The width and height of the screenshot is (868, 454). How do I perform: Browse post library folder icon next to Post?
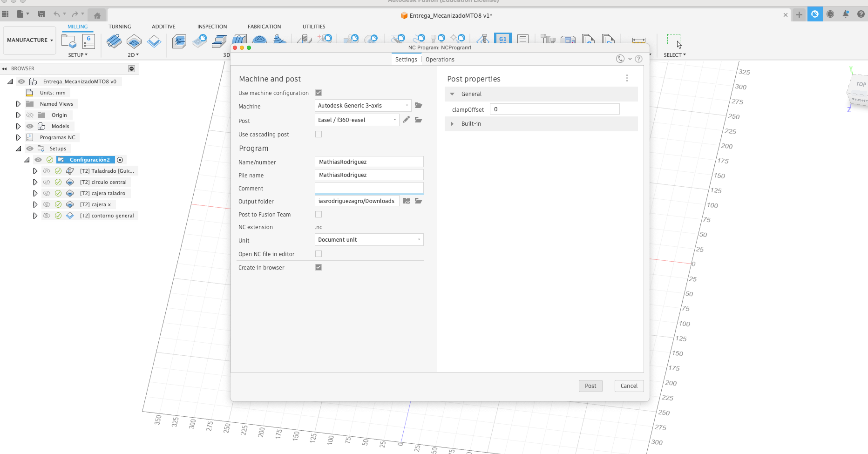(x=418, y=120)
